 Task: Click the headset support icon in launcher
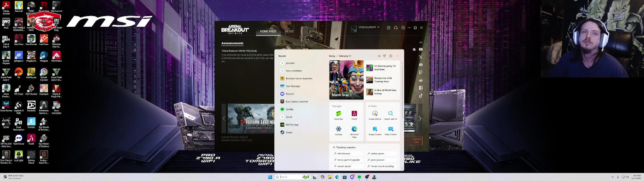point(396,28)
